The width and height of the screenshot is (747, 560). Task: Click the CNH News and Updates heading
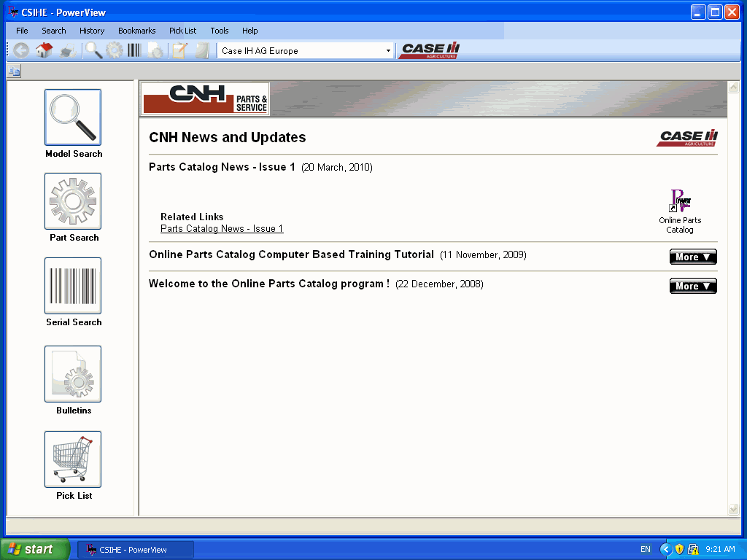coord(228,138)
